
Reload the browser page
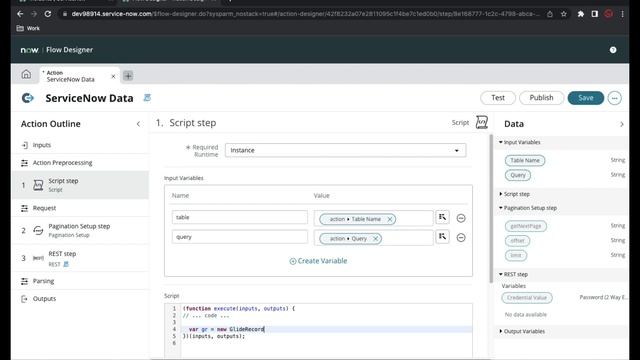click(48, 14)
